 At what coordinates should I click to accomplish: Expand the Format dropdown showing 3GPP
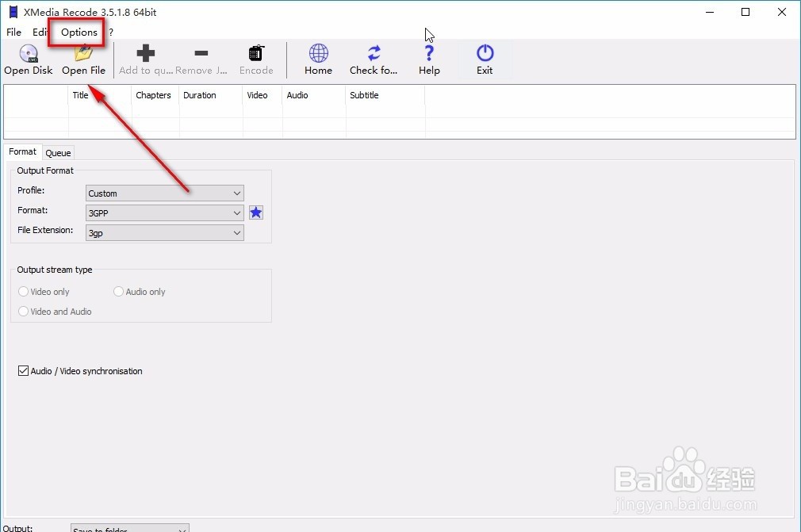coord(164,213)
